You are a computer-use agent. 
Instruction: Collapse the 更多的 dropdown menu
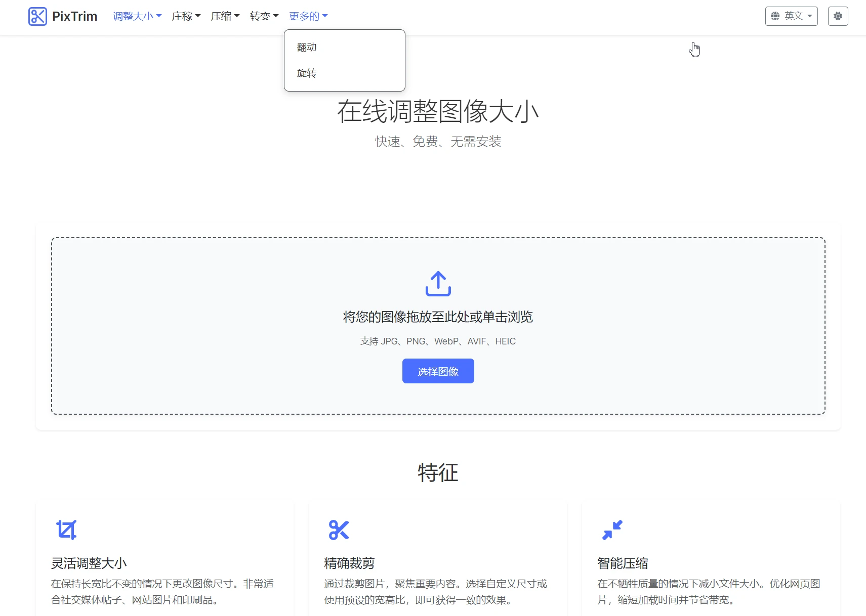pos(308,16)
